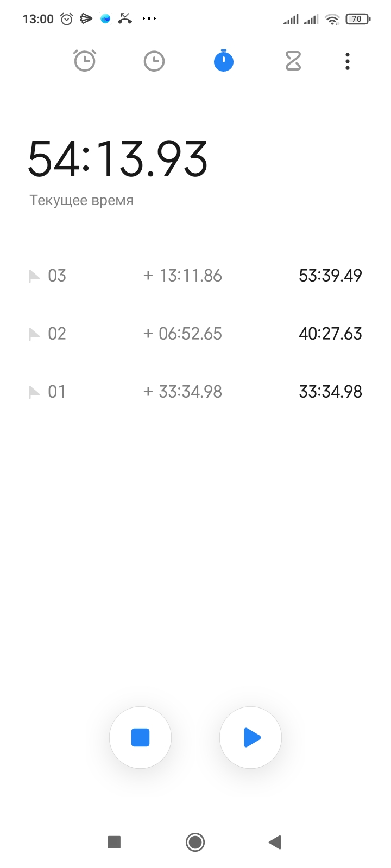Resume stopwatch with the play button
391x868 pixels.
251,738
